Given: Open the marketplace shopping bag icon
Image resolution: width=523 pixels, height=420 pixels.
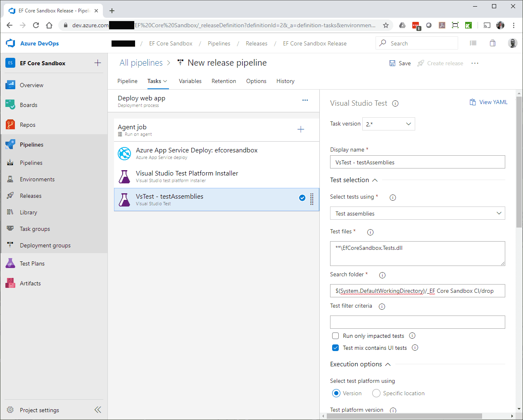Looking at the screenshot, I should point(492,43).
